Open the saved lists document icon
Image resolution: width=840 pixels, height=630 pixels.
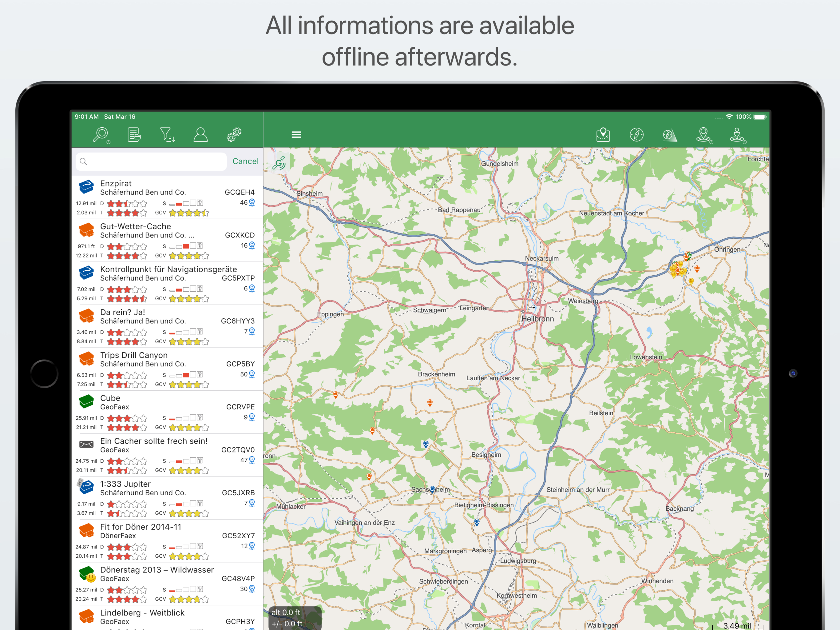click(134, 134)
